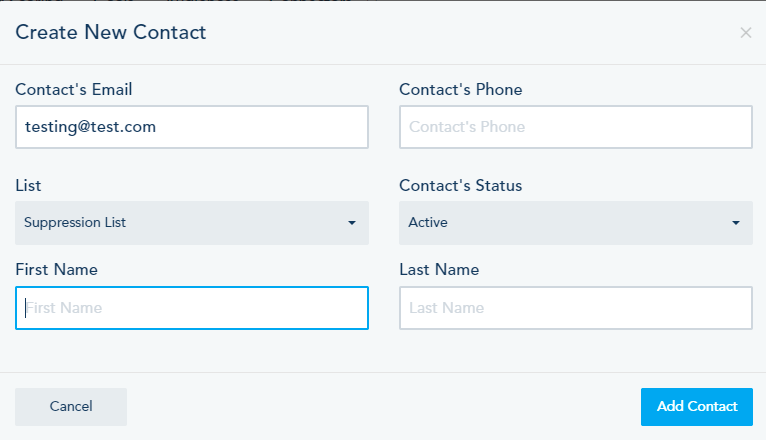Click the "Contact's Phone" field label
The height and width of the screenshot is (440, 766).
click(x=461, y=90)
